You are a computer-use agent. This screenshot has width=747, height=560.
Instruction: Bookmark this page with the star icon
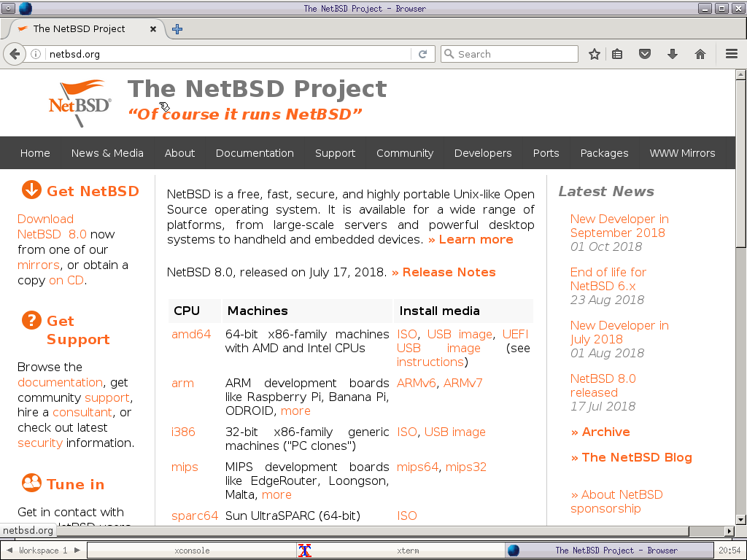594,54
